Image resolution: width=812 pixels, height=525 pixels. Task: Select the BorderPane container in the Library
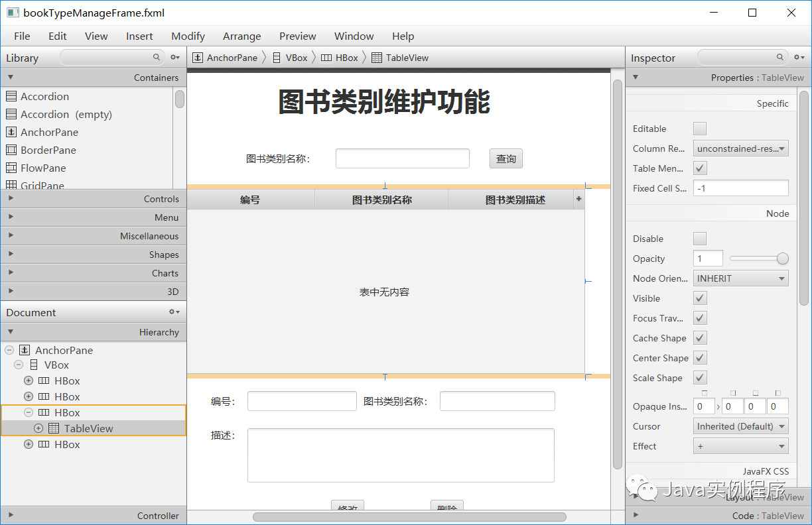pos(46,150)
